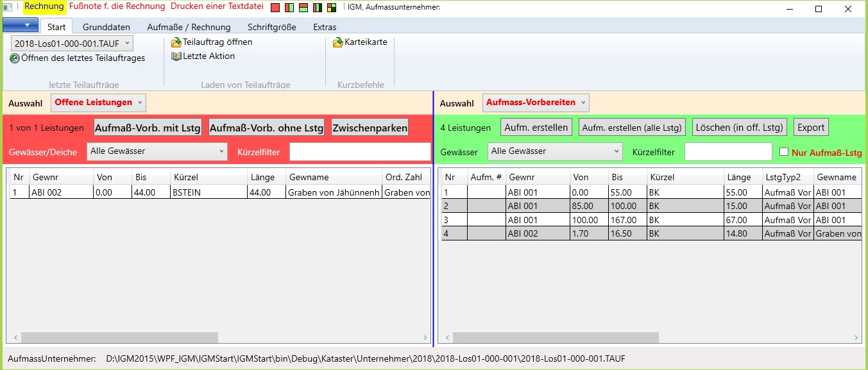Click the red-green vertical split layout icon
Screen dimensions: 868x370
(289, 8)
